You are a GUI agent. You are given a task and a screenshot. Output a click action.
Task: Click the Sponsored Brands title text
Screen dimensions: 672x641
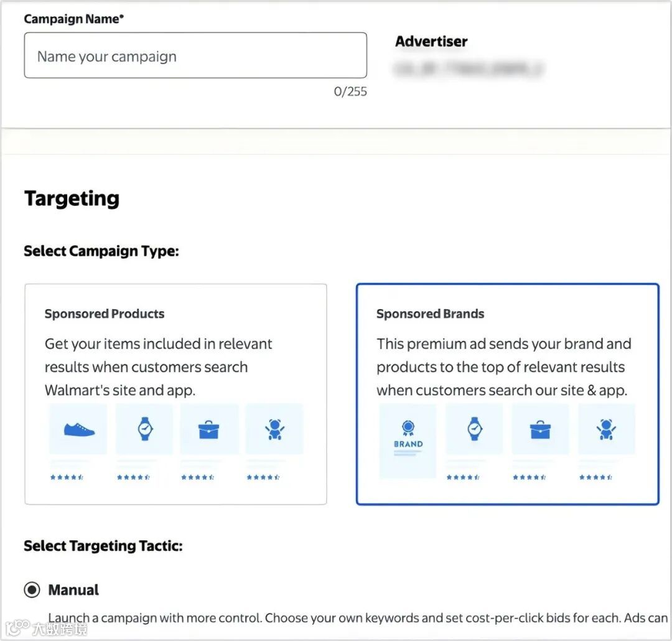[431, 314]
